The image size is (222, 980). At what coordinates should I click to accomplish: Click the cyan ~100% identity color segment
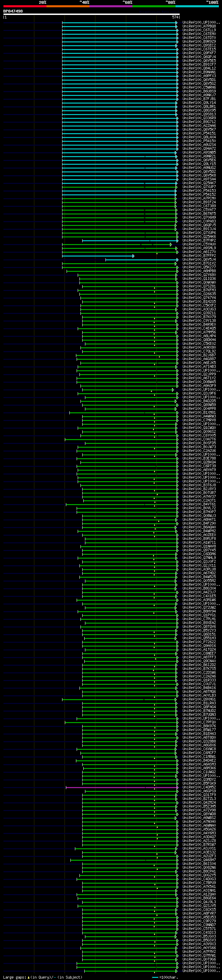197,6
